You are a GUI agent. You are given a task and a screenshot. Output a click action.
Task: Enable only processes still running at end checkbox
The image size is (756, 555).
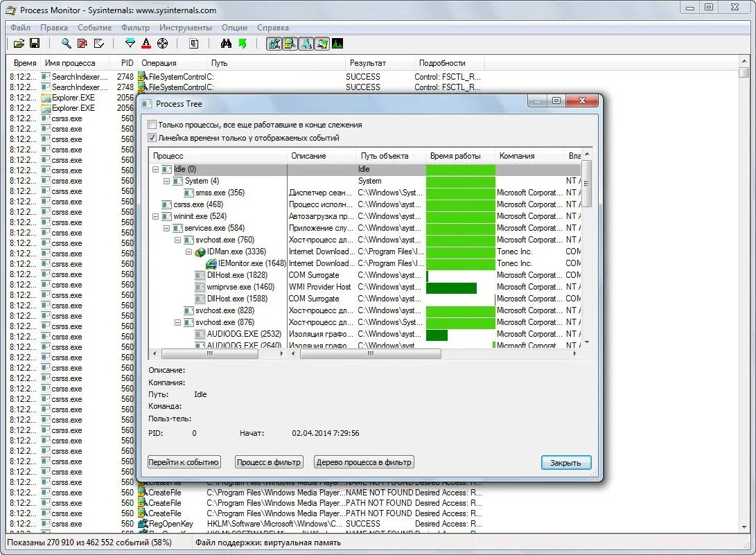[x=152, y=125]
